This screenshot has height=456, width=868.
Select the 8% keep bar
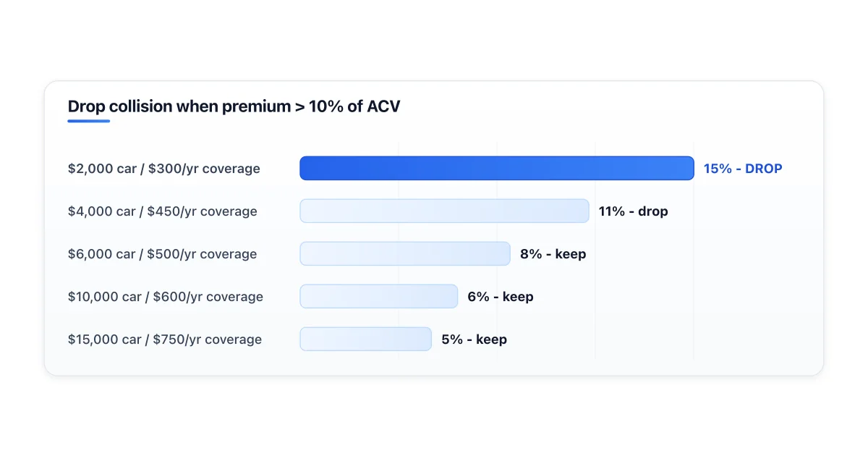pos(405,253)
